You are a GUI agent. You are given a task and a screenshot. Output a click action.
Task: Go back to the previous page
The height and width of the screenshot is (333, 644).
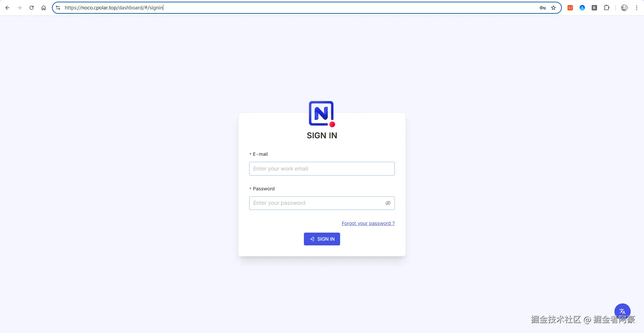(7, 8)
